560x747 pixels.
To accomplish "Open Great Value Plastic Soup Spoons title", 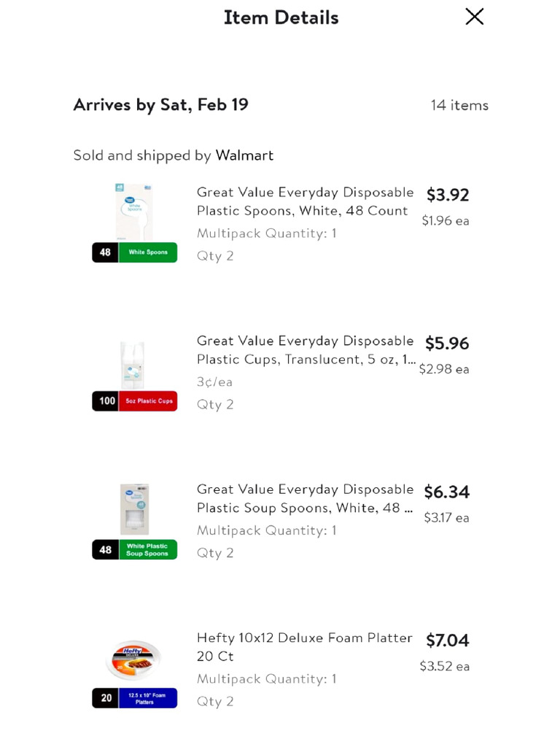I will pos(305,498).
